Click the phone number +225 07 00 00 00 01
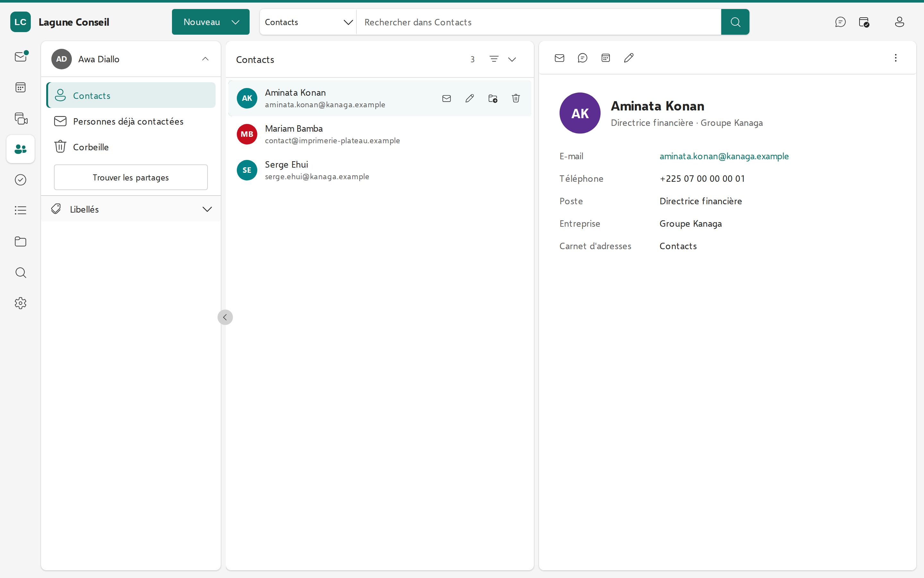 (702, 179)
